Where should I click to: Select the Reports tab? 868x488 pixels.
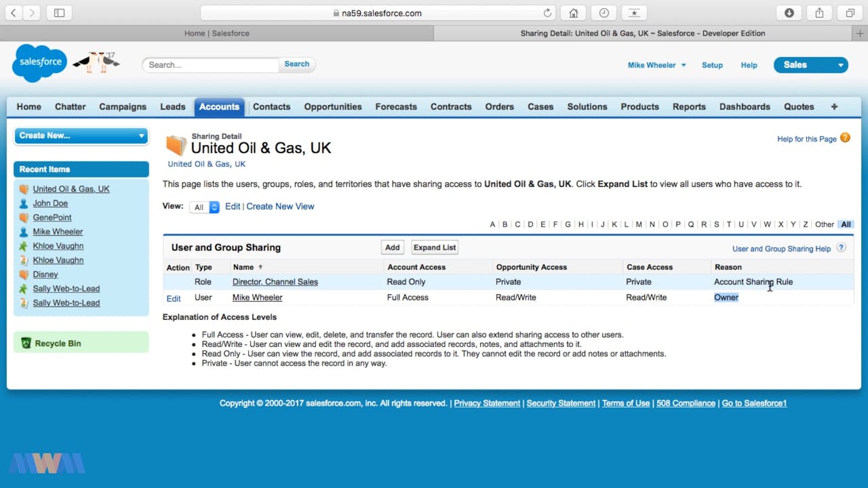[689, 106]
